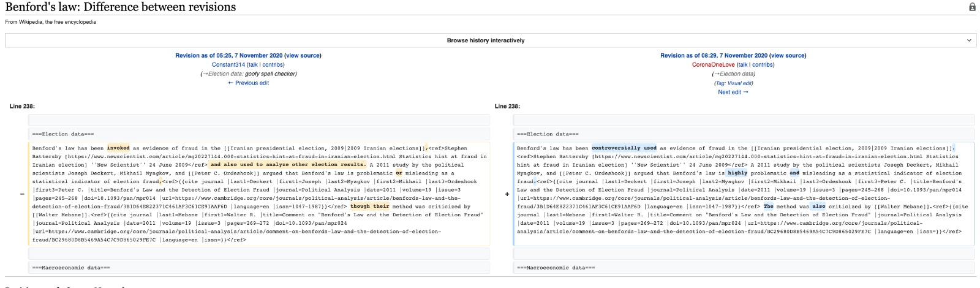The height and width of the screenshot is (288, 980).
Task: Open CoronaOneLove's talk page
Action: [742, 64]
